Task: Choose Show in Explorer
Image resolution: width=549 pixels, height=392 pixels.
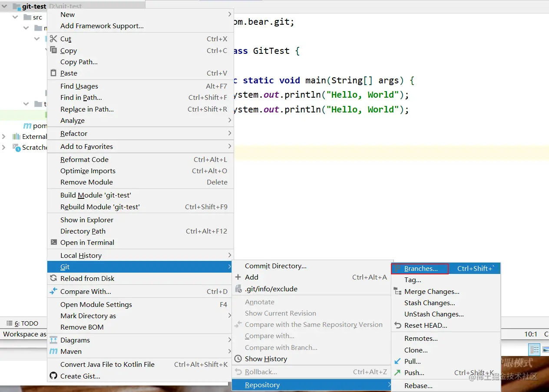Action: pyautogui.click(x=140, y=220)
